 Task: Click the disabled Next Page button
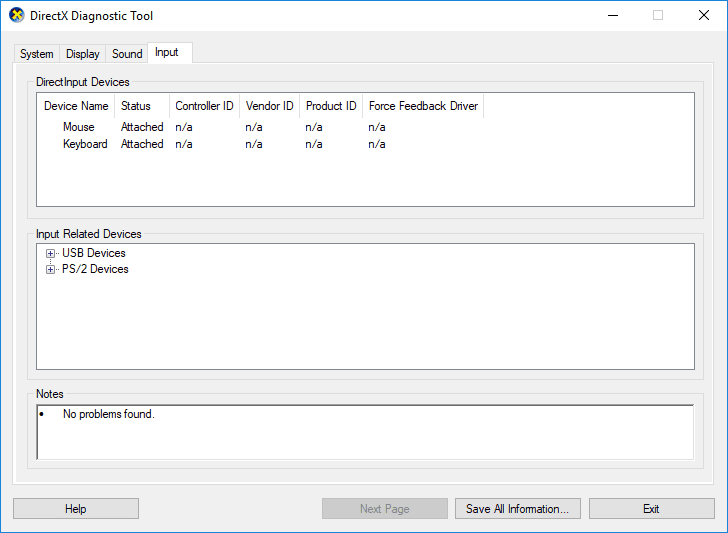[x=385, y=509]
